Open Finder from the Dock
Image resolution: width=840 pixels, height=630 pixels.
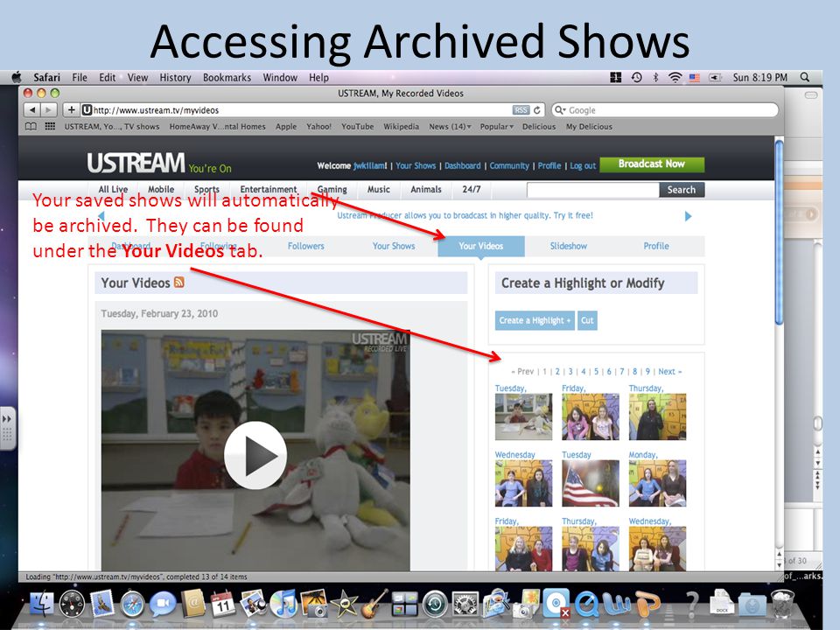pyautogui.click(x=41, y=604)
